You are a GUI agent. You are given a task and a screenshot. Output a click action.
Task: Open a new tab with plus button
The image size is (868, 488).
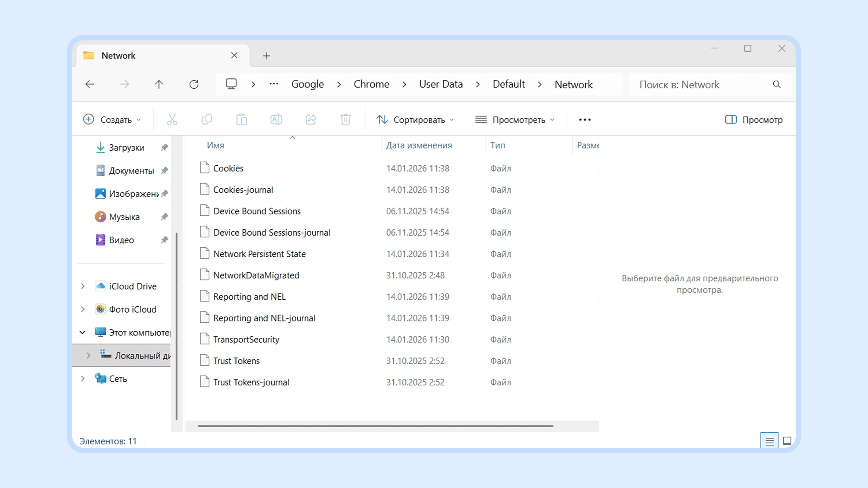click(266, 55)
